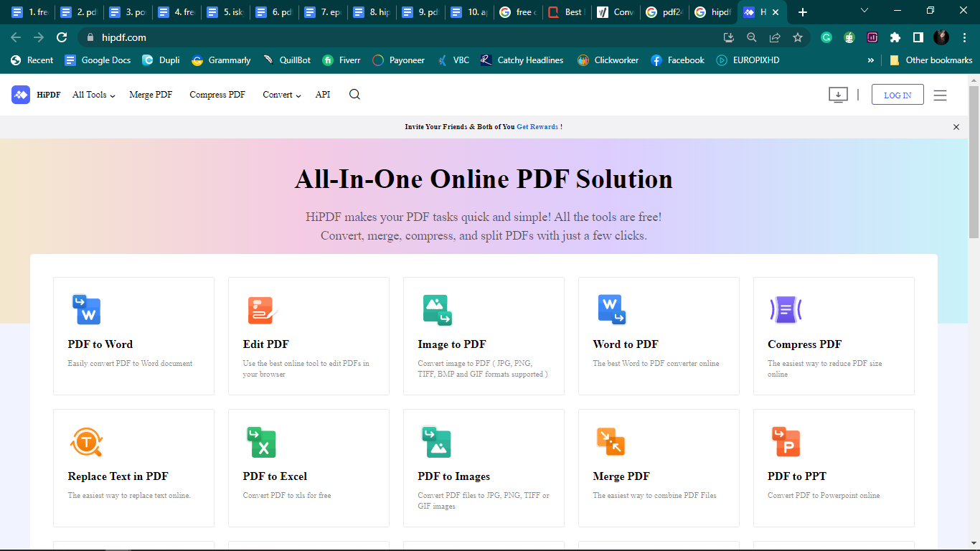Open the Compress PDF tool icon
Viewport: 980px width, 551px height.
tap(786, 309)
